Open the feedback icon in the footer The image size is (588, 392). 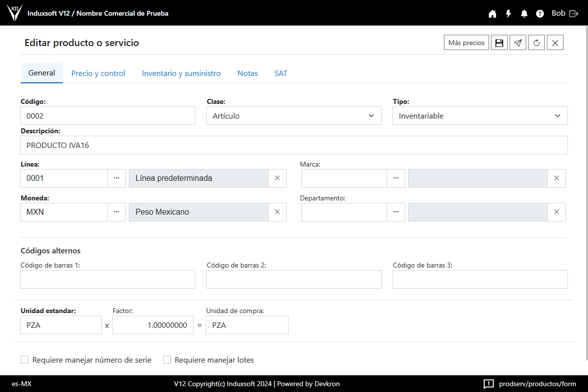(x=489, y=384)
